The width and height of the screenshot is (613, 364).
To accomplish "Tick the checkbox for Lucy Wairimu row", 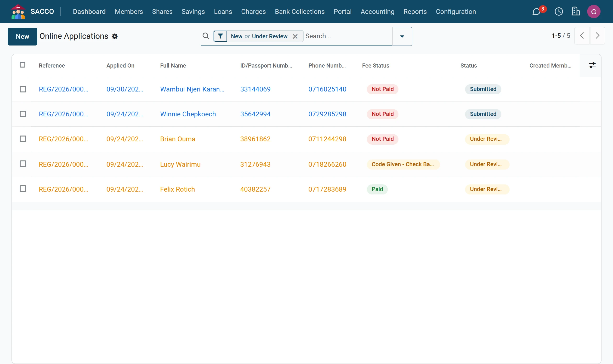I will click(x=23, y=164).
